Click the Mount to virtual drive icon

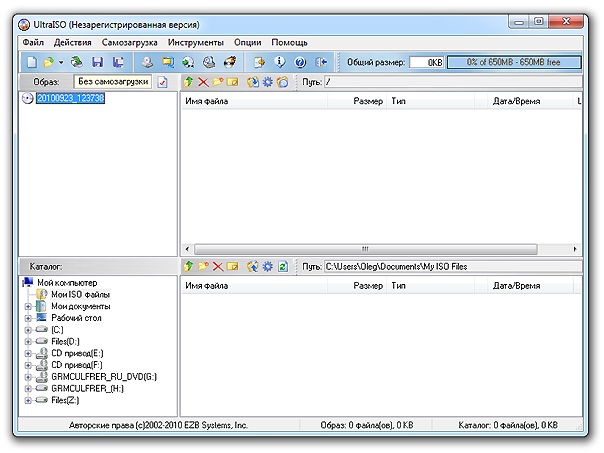pos(209,62)
